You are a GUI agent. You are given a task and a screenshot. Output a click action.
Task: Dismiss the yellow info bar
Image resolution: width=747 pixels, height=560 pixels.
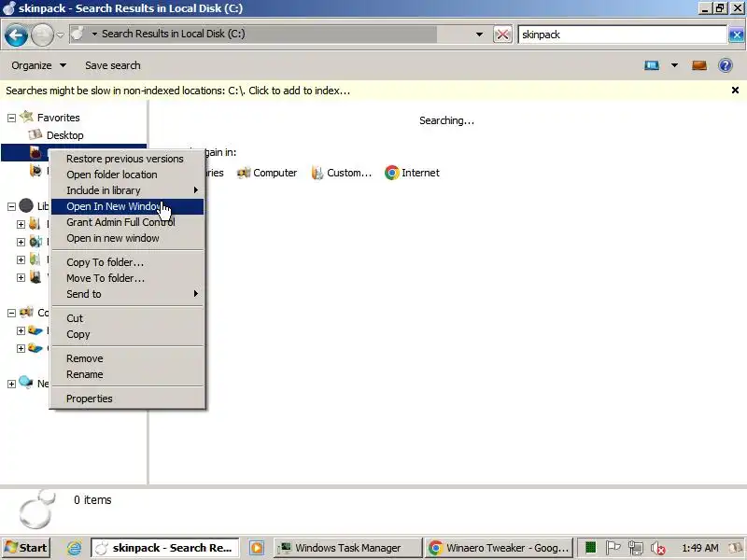pyautogui.click(x=735, y=90)
